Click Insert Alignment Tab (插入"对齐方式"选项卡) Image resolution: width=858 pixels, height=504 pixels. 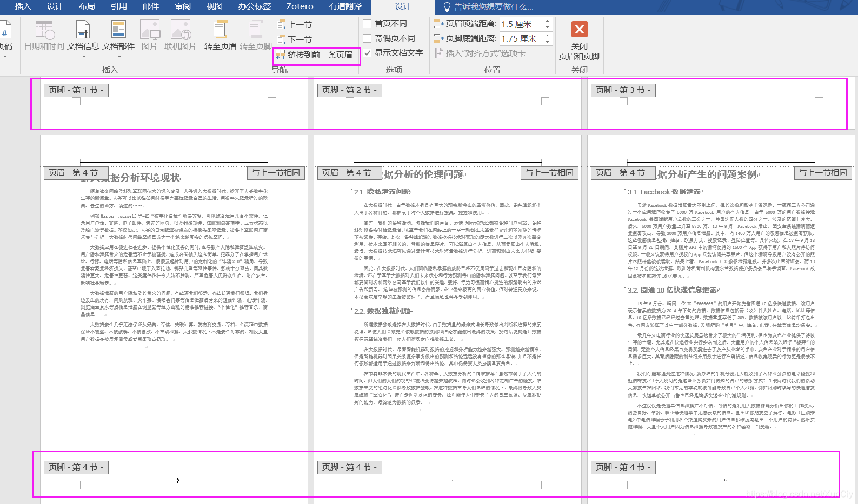click(x=480, y=53)
